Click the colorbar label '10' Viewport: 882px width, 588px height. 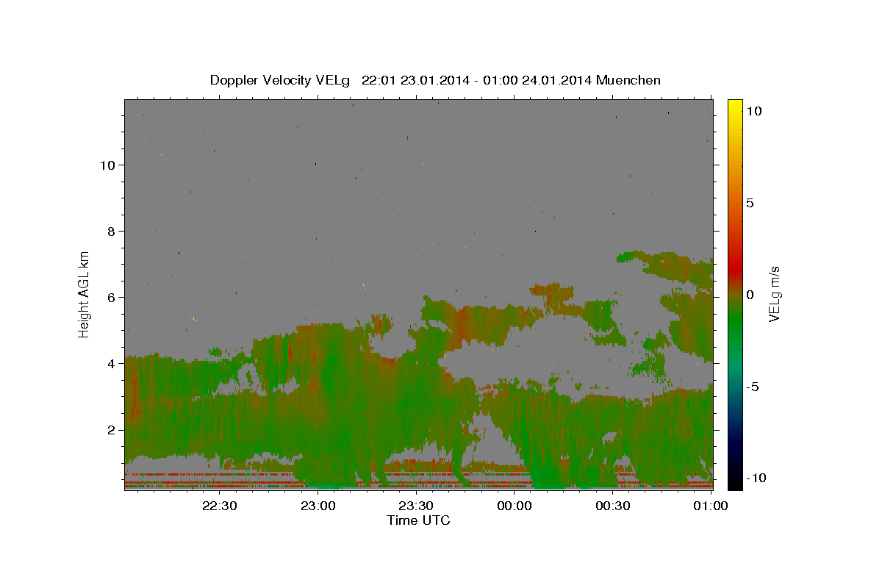pos(753,111)
